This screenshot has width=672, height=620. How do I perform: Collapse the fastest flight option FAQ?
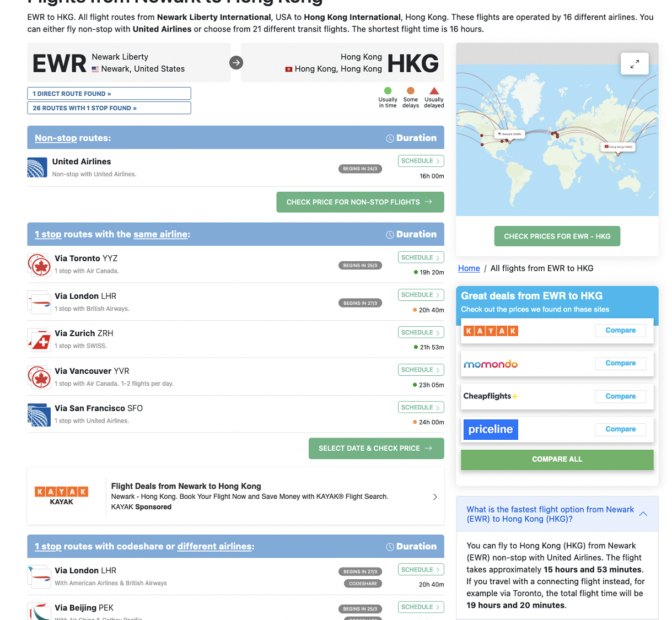click(643, 514)
